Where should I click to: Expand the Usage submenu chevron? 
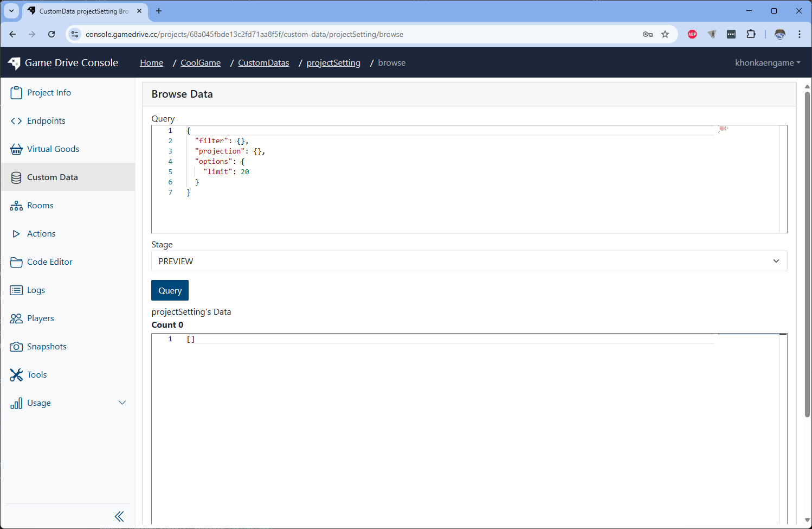point(122,403)
